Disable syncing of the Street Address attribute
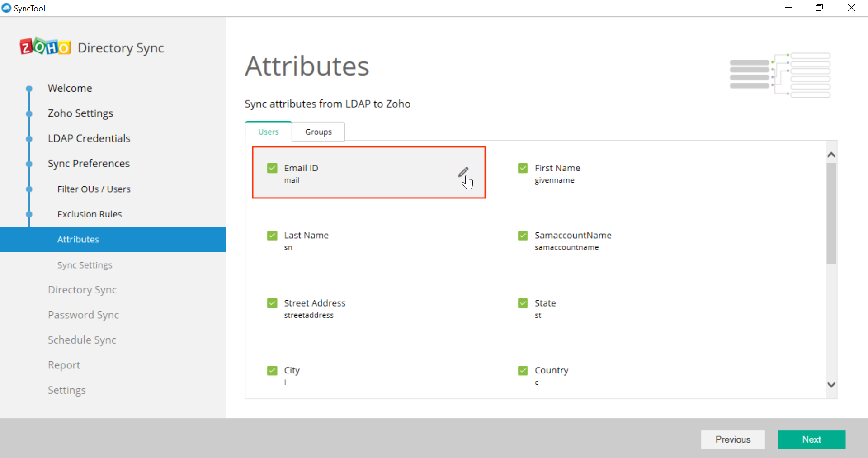The height and width of the screenshot is (458, 868). 272,303
